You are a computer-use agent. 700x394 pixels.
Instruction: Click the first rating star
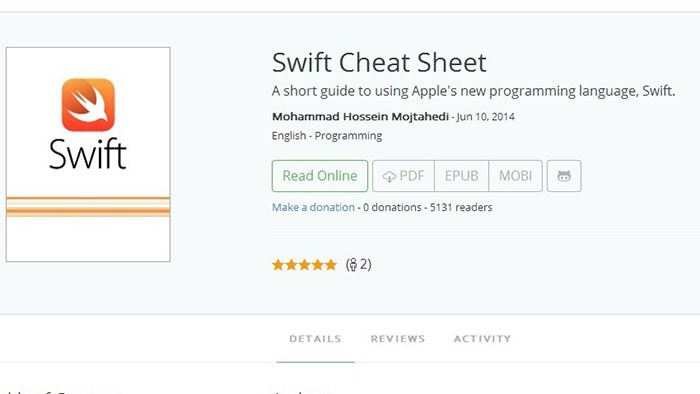coord(278,265)
